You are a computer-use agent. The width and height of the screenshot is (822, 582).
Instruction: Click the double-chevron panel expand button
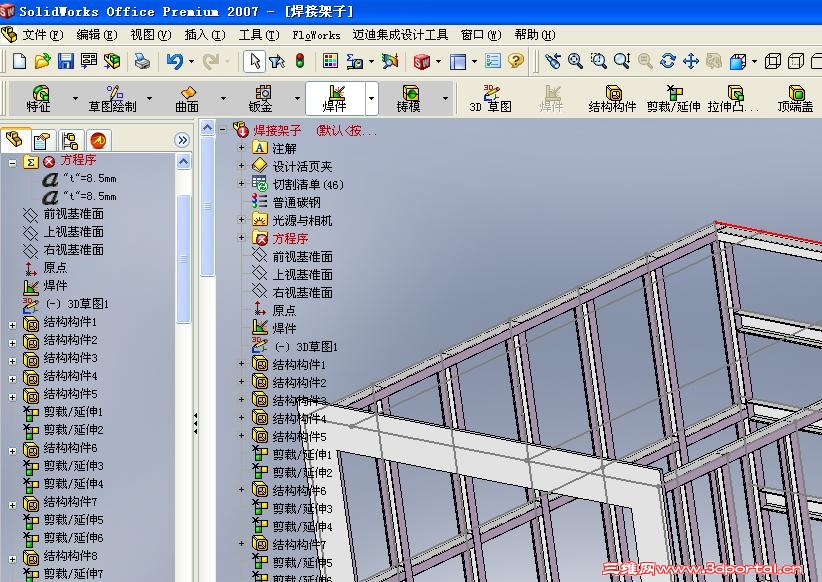(182, 140)
